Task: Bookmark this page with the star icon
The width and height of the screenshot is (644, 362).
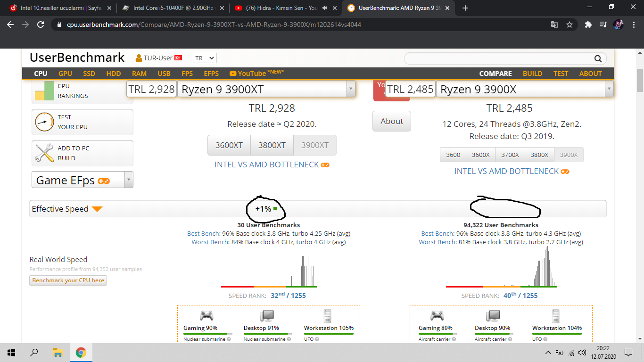Action: pyautogui.click(x=570, y=25)
